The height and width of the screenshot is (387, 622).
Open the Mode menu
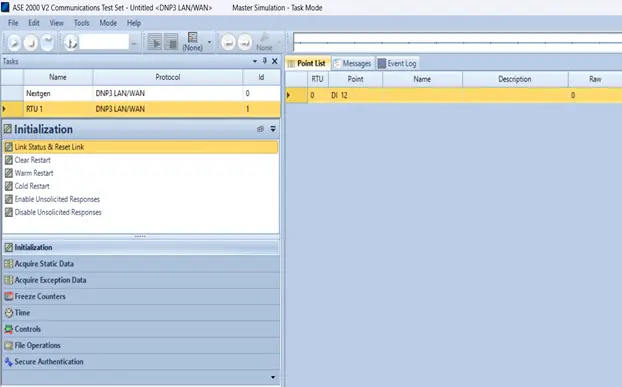tap(108, 23)
